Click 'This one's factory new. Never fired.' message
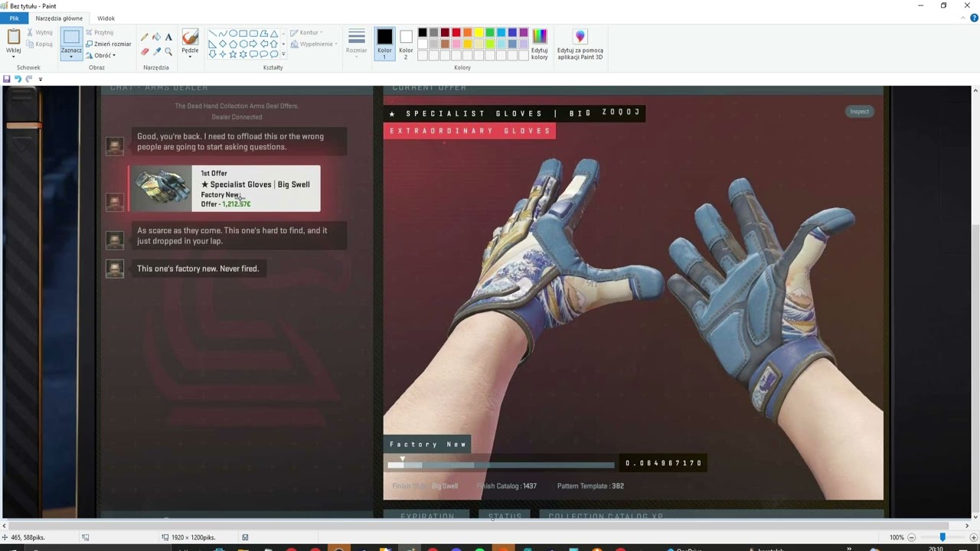Viewport: 980px width, 551px height. click(198, 269)
